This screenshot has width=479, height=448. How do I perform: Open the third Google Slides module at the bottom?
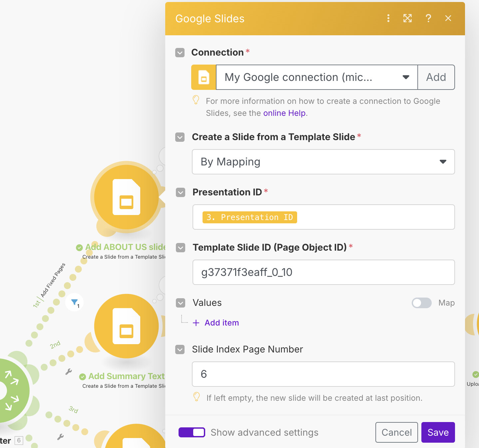pos(135,437)
